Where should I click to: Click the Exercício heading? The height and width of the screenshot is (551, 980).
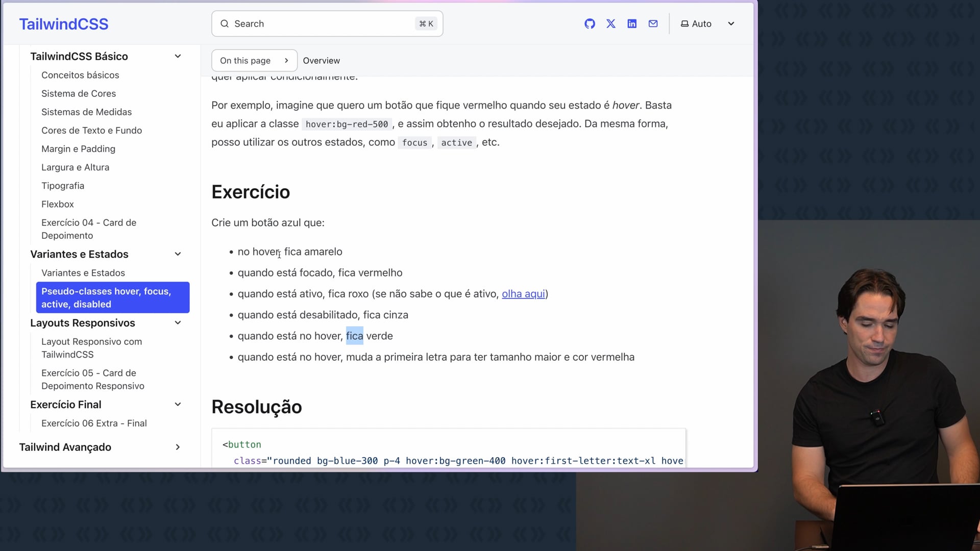pos(251,192)
